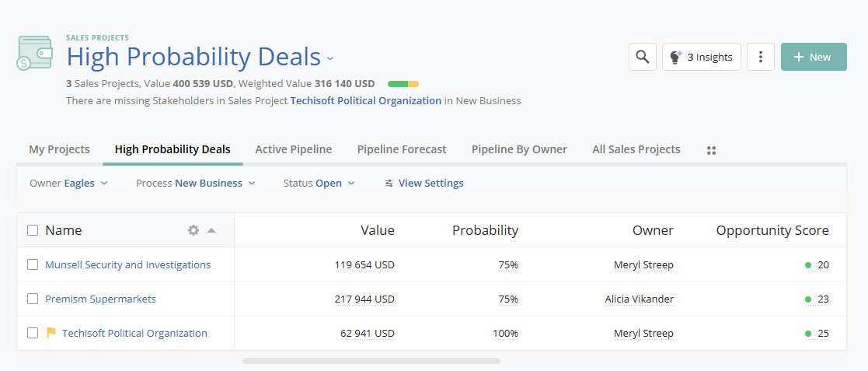Viewport: 868px width, 371px height.
Task: Check the Munsell Security and Investigations row
Action: click(x=33, y=264)
